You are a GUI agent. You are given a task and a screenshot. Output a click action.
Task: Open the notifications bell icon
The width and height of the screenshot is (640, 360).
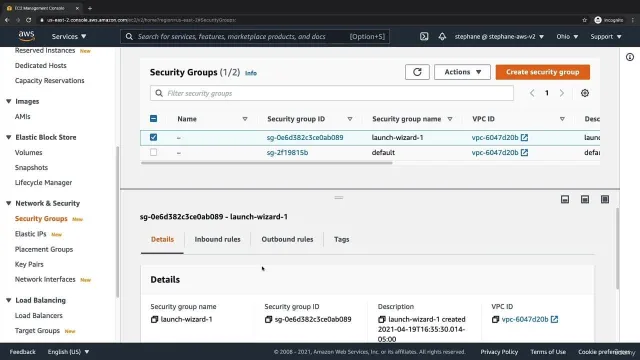tap(442, 36)
